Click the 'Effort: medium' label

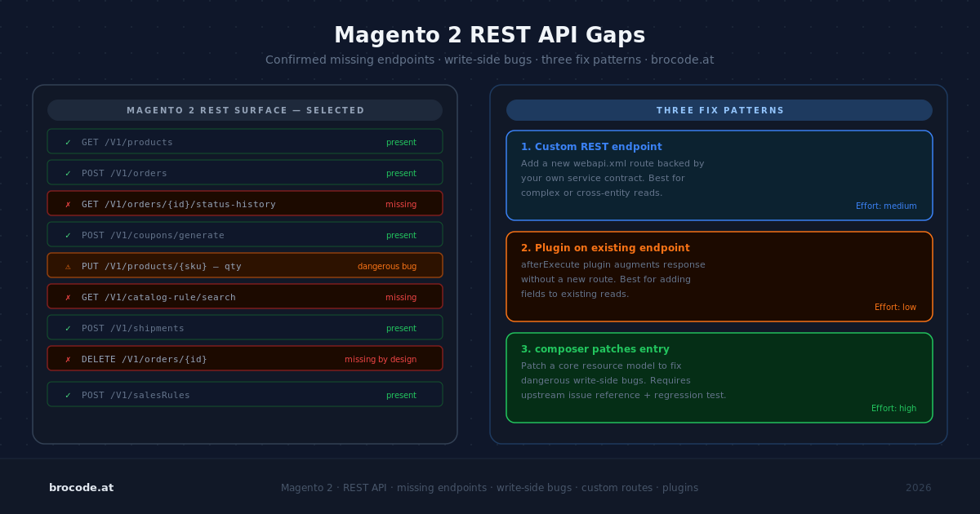click(886, 206)
